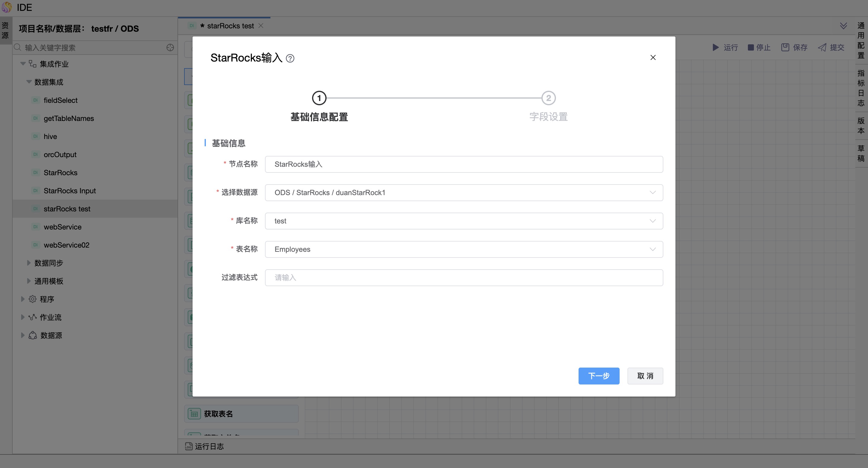Click the help icon beside StarRocks输入 title

coord(290,58)
